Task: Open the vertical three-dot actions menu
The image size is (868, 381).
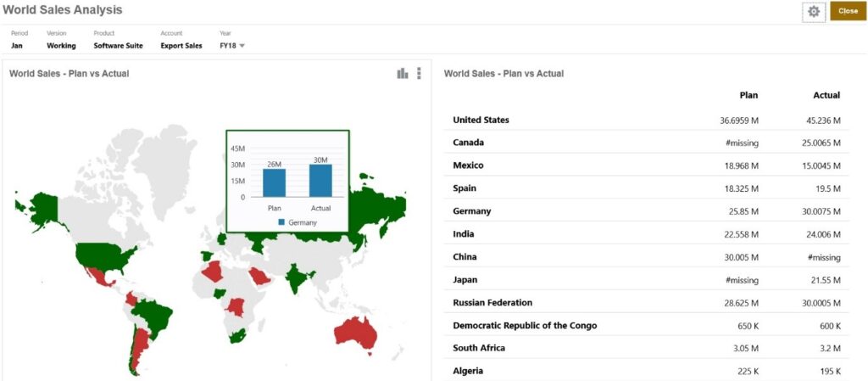Action: click(419, 73)
